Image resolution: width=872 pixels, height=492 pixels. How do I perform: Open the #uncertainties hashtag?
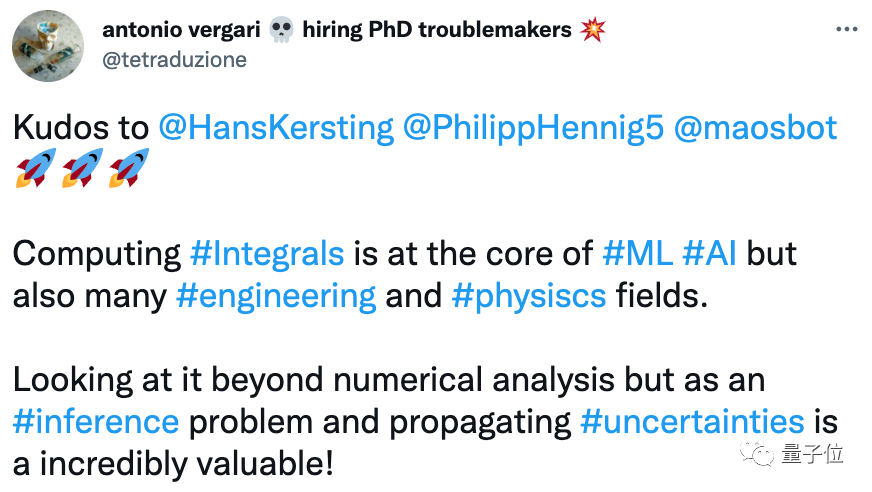pyautogui.click(x=692, y=421)
